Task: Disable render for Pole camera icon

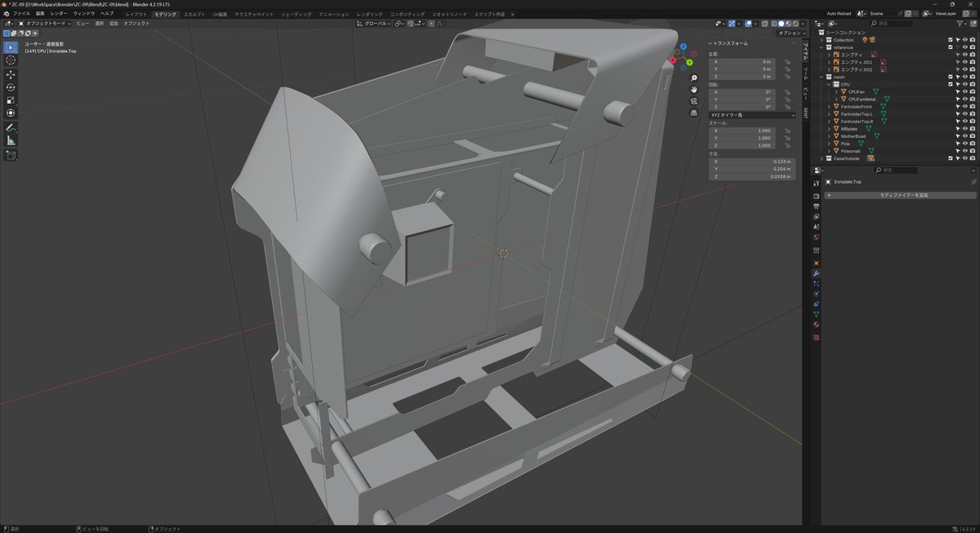Action: tap(973, 144)
